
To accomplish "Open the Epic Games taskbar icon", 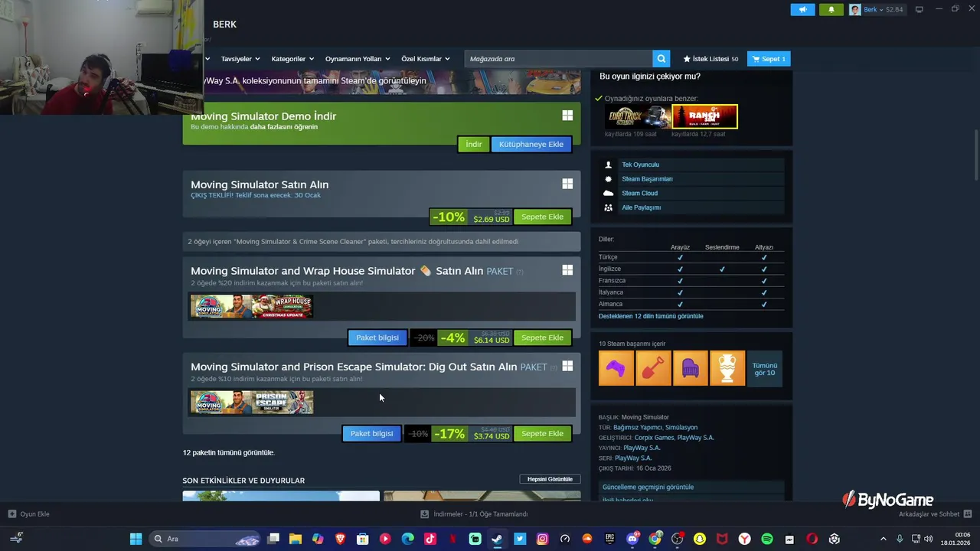I will coord(609,539).
